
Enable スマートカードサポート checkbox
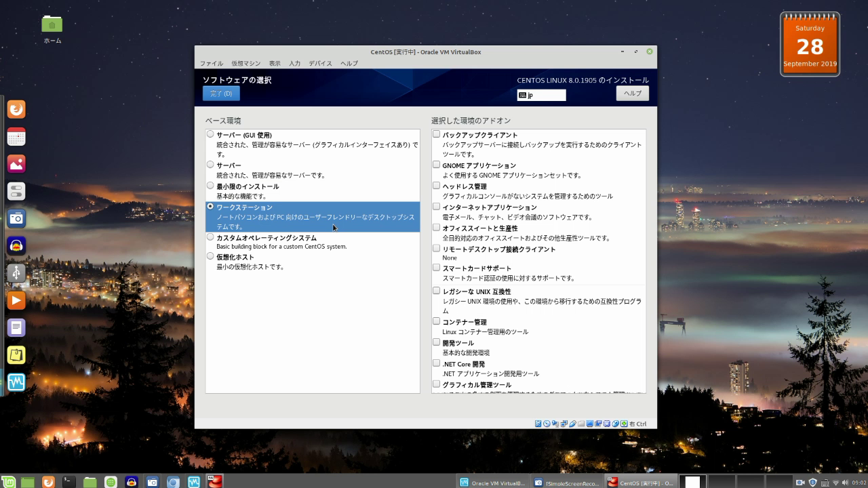click(x=437, y=268)
